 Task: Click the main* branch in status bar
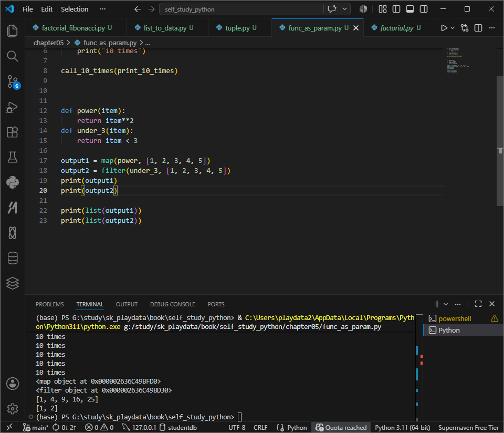tap(36, 427)
